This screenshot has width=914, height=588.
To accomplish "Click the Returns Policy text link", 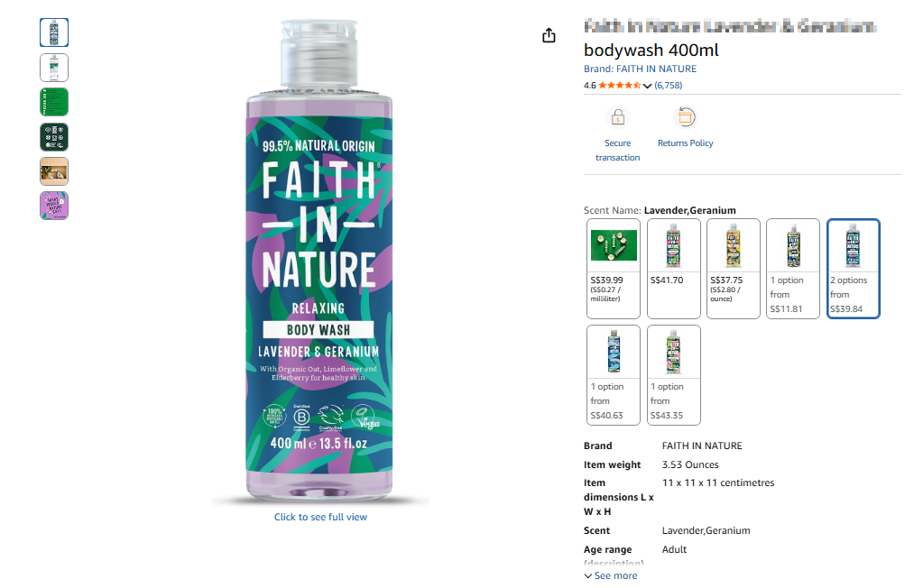I will pos(686,143).
